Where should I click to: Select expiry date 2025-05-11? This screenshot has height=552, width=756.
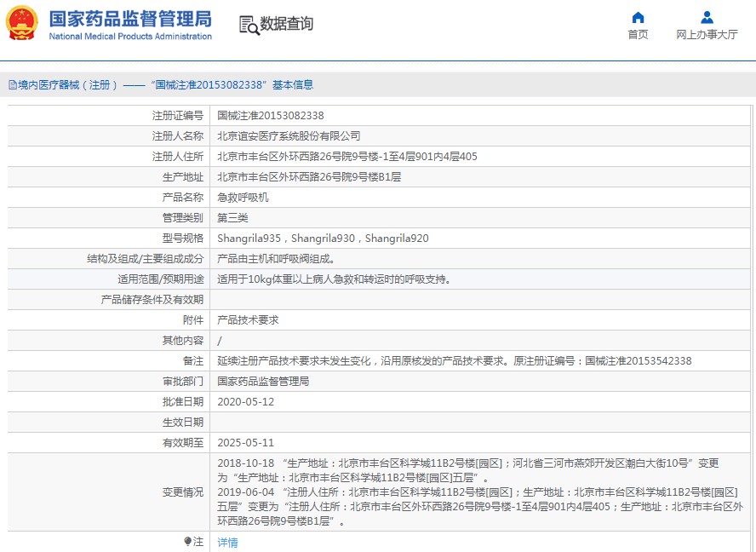(x=246, y=442)
